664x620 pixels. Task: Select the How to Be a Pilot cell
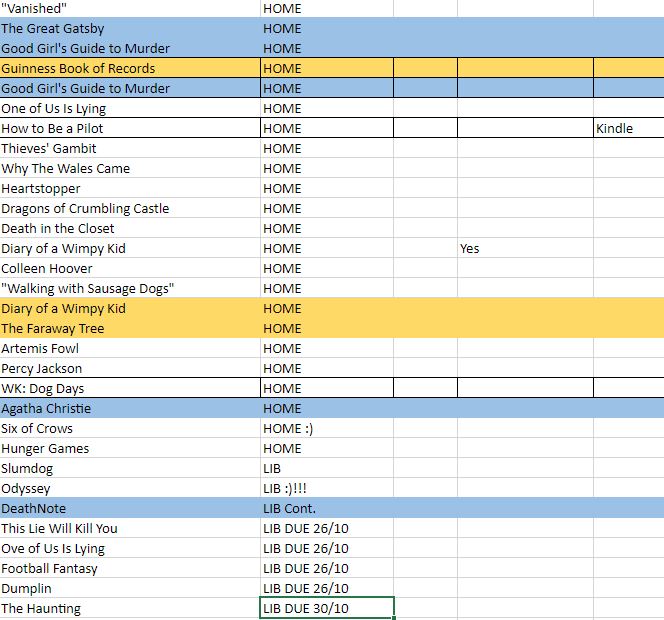130,128
